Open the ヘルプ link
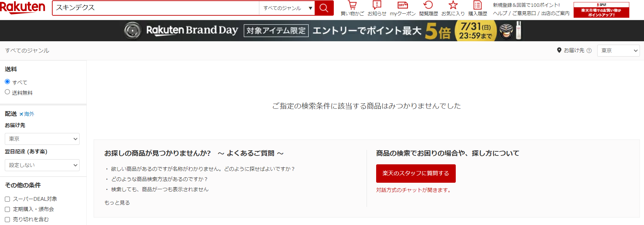 500,13
